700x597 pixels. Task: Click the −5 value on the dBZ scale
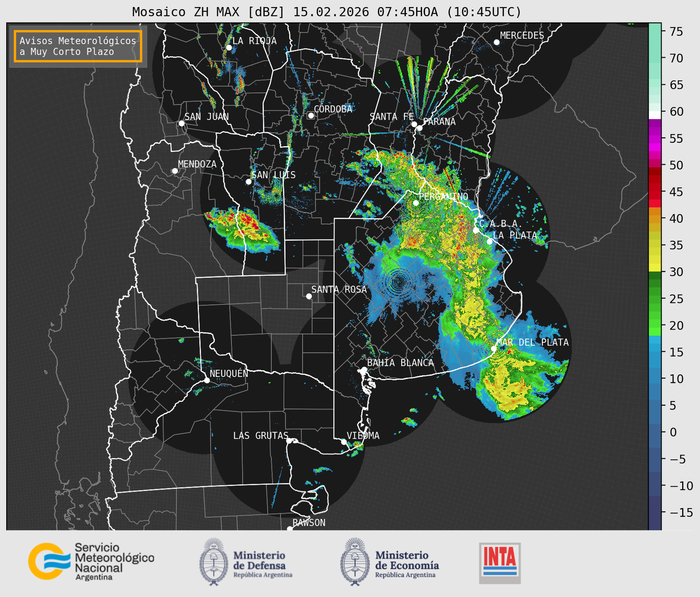coord(677,459)
